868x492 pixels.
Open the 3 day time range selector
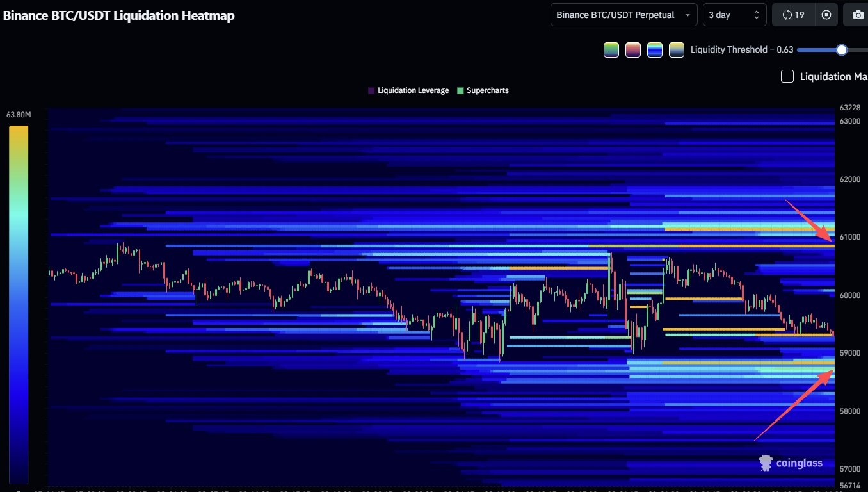point(734,15)
